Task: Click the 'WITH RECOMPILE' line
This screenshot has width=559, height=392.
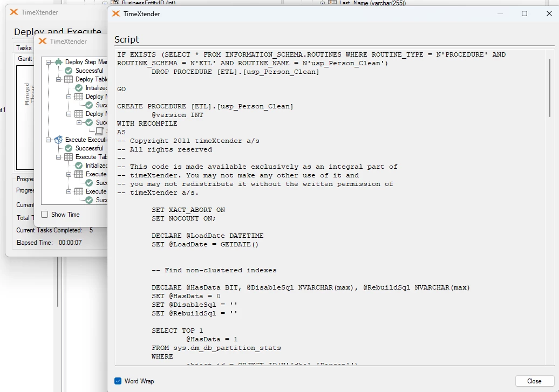Action: click(x=147, y=123)
